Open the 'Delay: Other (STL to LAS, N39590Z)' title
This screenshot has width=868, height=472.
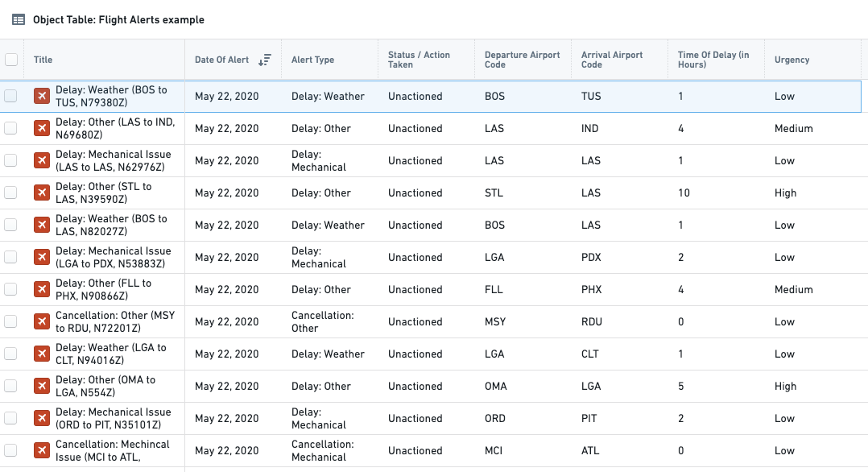(104, 193)
